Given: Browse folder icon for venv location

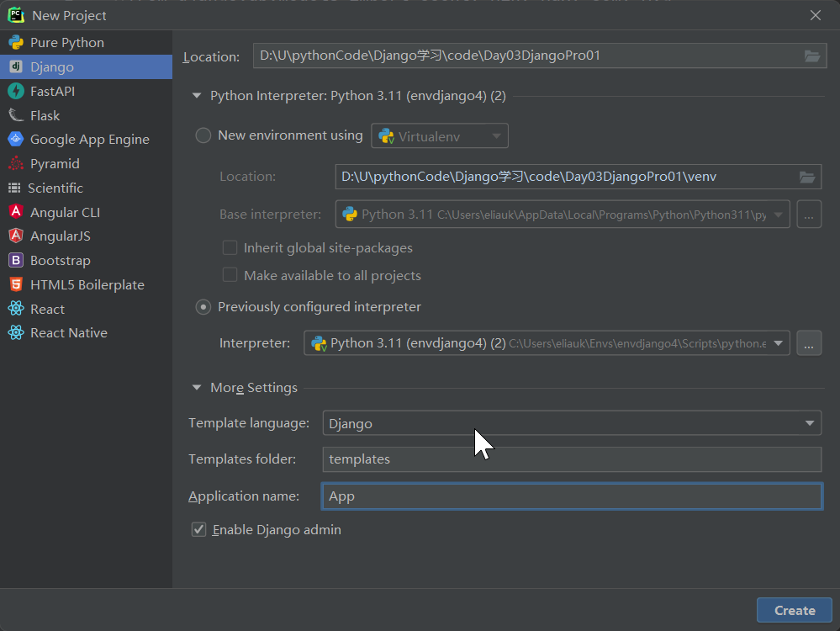Looking at the screenshot, I should tap(807, 177).
